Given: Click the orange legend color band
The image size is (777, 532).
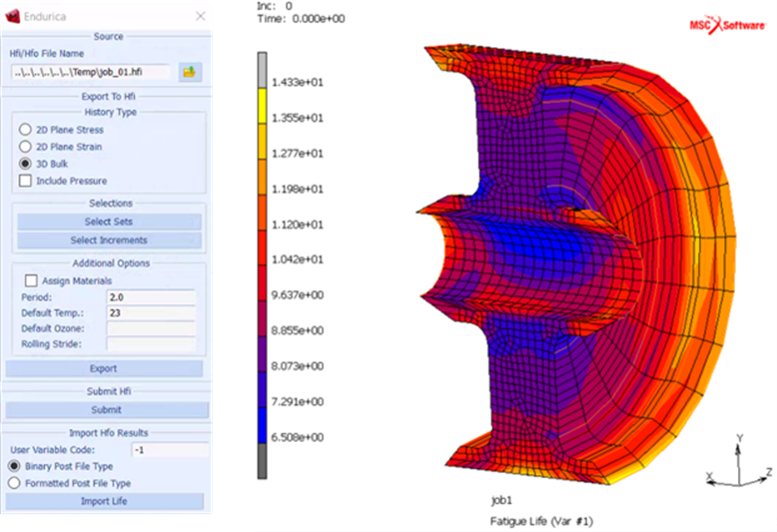Looking at the screenshot, I should point(262,177).
